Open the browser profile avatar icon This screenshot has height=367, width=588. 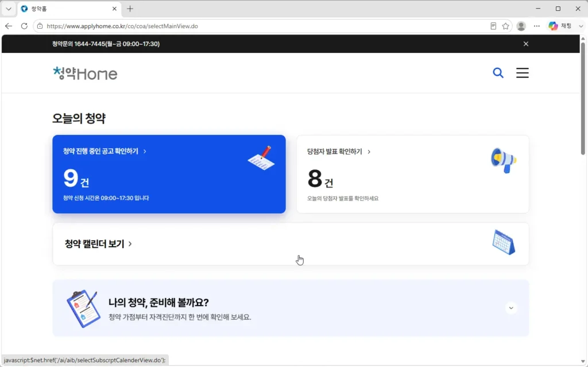click(x=521, y=26)
